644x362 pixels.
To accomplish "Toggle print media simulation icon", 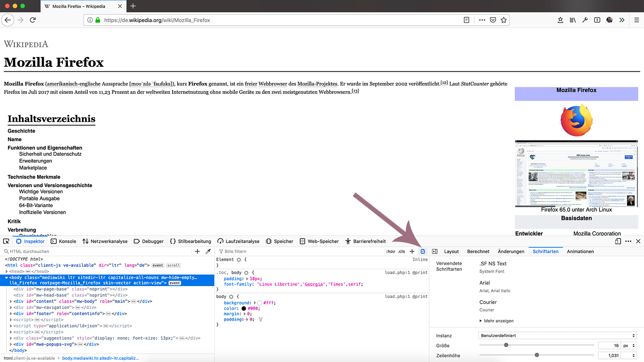I will [423, 252].
